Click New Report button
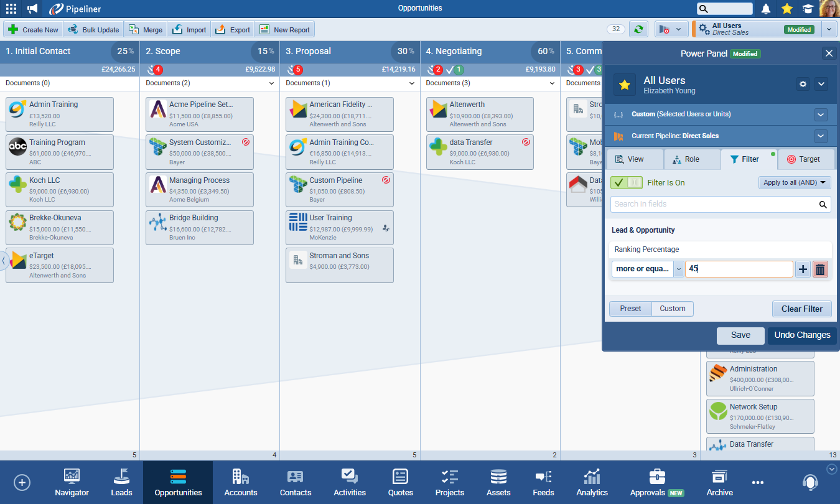Image resolution: width=840 pixels, height=504 pixels. pyautogui.click(x=284, y=29)
